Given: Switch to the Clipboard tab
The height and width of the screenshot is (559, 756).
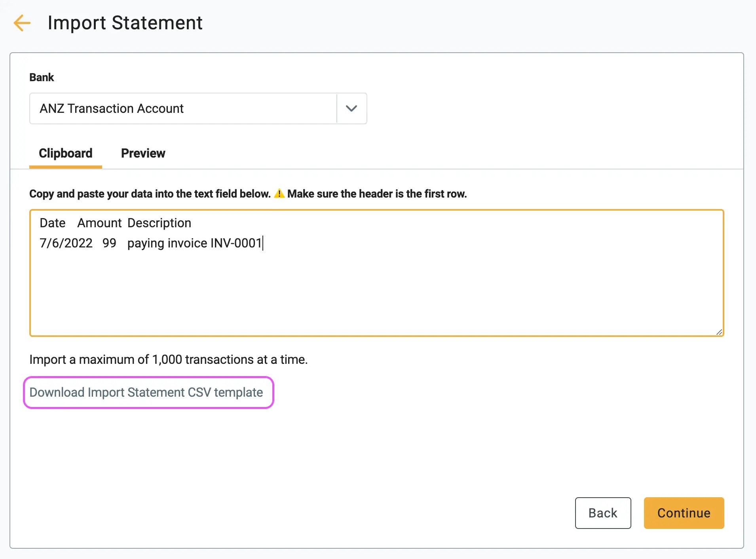Looking at the screenshot, I should point(66,153).
